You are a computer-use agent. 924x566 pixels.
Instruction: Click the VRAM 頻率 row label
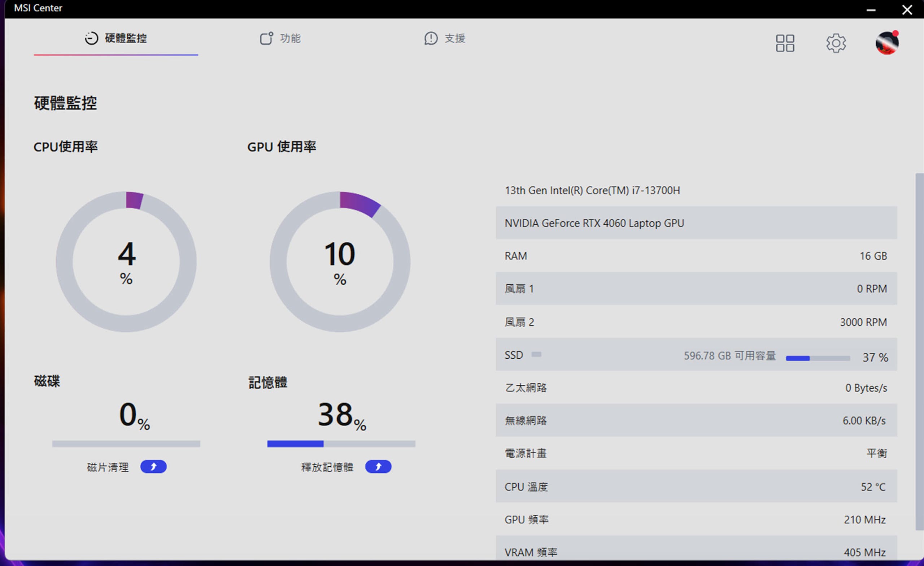coord(531,553)
